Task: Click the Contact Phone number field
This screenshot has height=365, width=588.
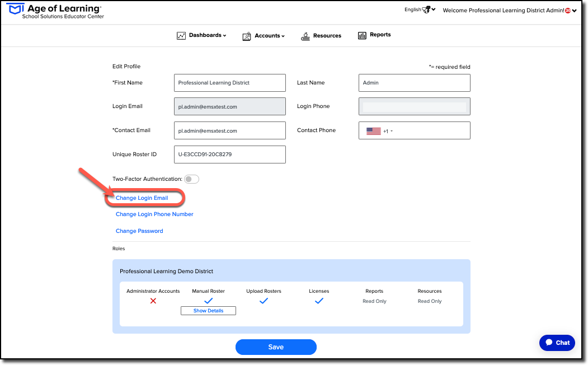Action: (415, 130)
